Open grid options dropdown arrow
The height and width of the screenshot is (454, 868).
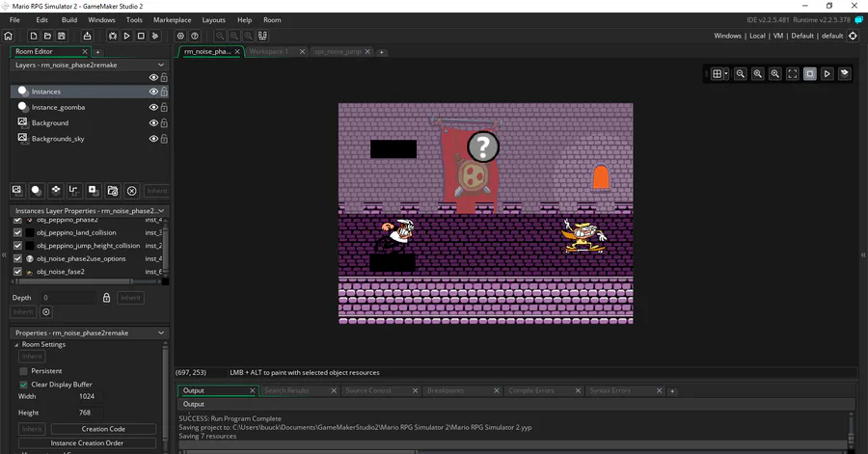tap(726, 73)
